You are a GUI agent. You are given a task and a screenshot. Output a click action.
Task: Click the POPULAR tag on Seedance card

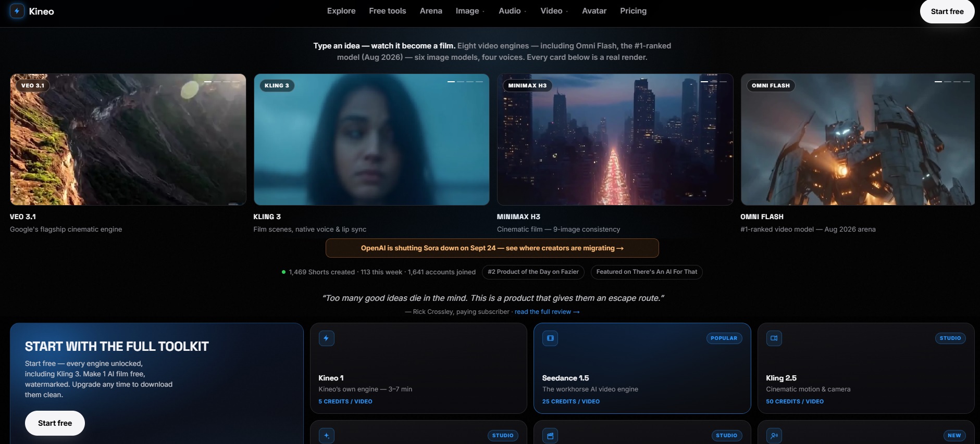[724, 338]
